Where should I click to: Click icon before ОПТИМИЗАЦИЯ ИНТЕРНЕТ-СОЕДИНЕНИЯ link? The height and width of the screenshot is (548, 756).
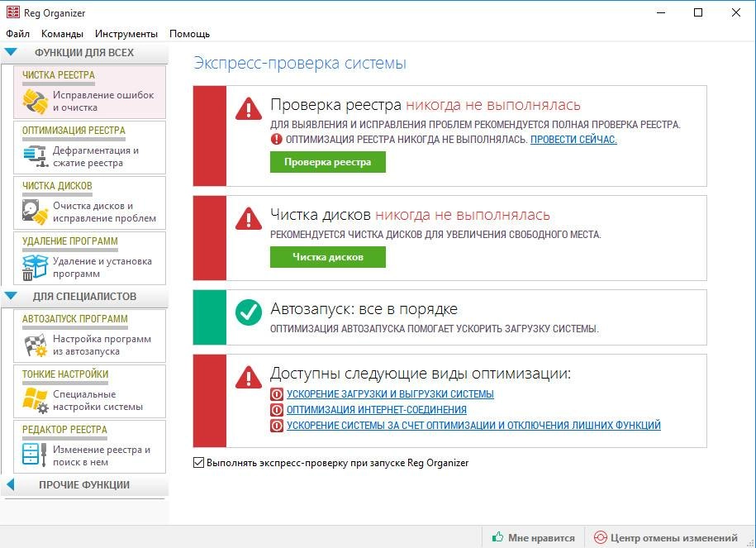pos(277,410)
